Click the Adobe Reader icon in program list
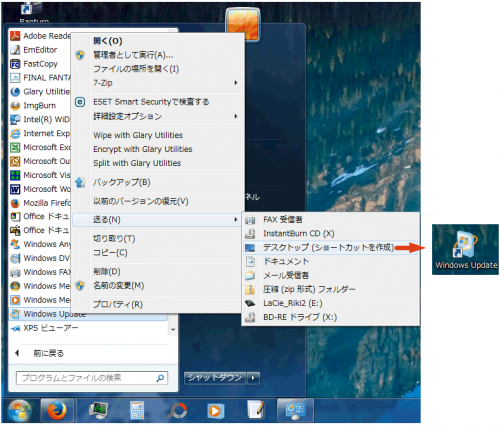500x425 pixels. 15,36
